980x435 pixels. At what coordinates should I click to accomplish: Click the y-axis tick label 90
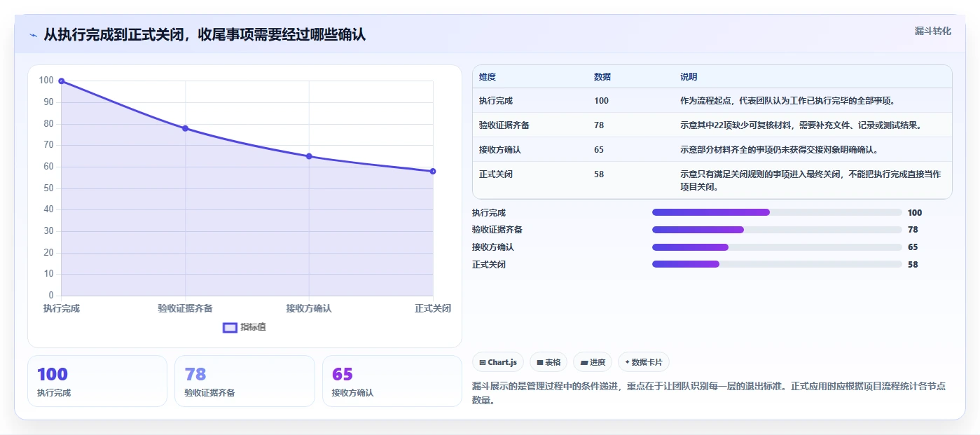[x=48, y=102]
